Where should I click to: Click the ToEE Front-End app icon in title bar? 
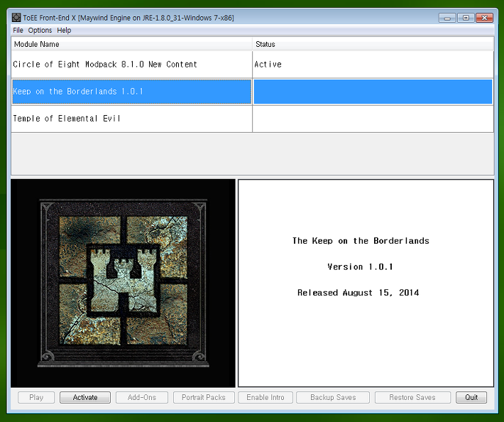click(x=16, y=18)
